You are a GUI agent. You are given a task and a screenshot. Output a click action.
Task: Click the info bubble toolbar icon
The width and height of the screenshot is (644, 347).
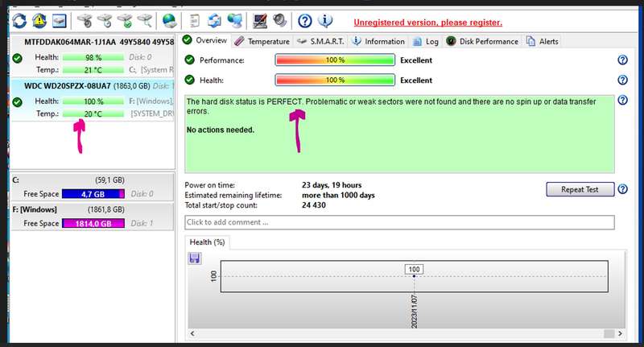pyautogui.click(x=325, y=21)
